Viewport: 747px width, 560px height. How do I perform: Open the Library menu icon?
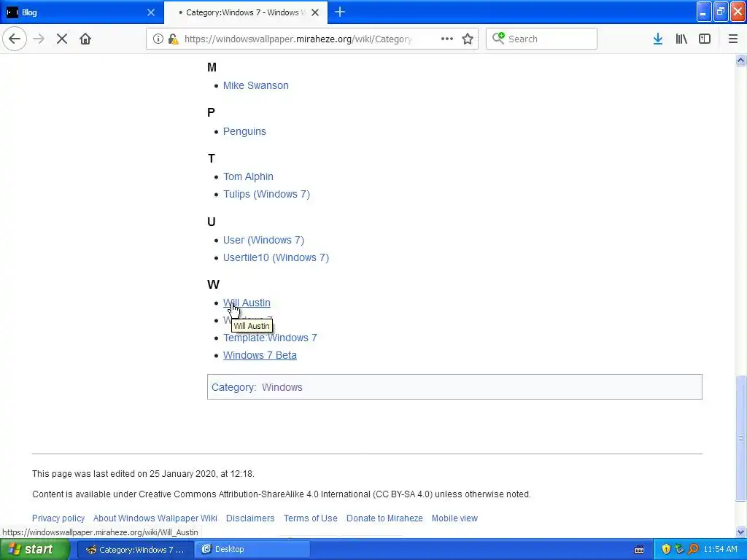(x=681, y=39)
